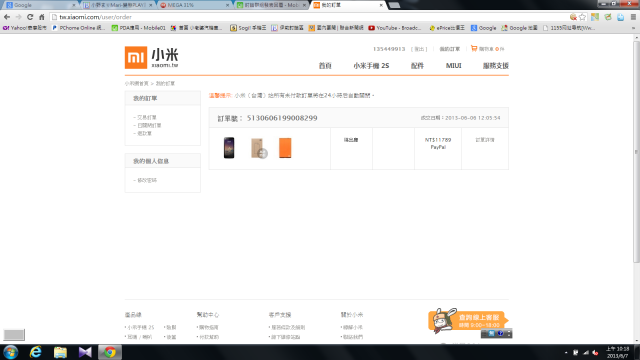Go back with browser back arrow
The width and height of the screenshot is (640, 360).
click(x=7, y=17)
